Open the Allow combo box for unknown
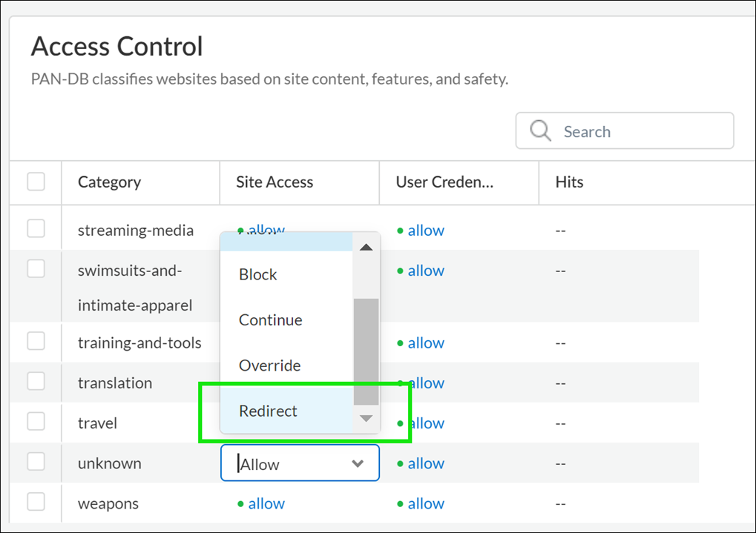This screenshot has height=533, width=756. pyautogui.click(x=300, y=463)
